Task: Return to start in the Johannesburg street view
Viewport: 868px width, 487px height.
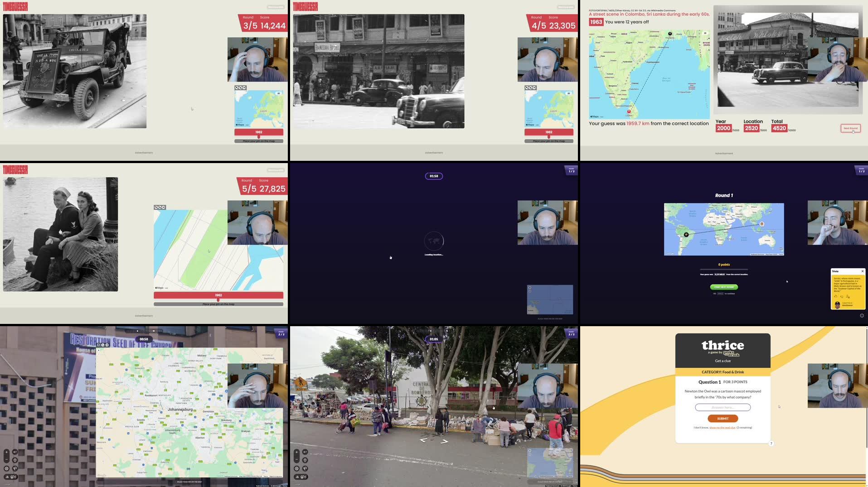Action: (x=15, y=452)
